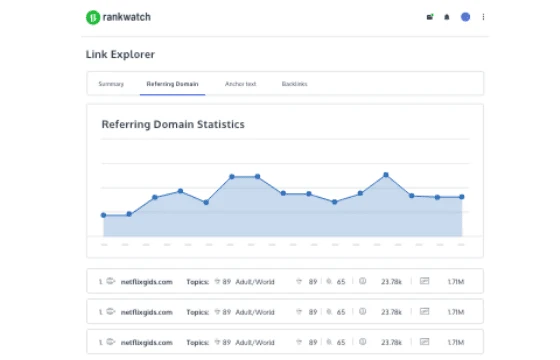The image size is (560, 360).
Task: Click the Topics label in first row
Action: [x=198, y=282]
